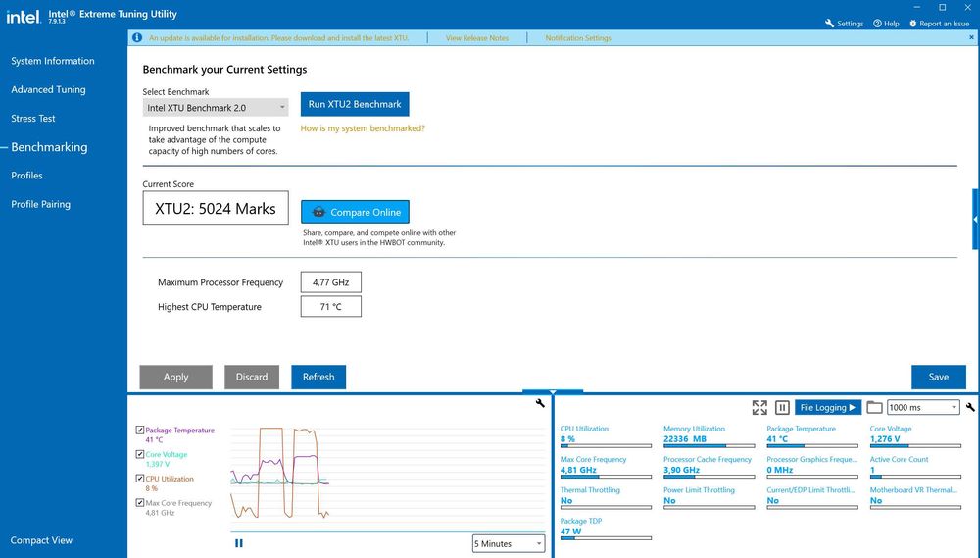Toggle Max Core Frequency graph checkbox
The image size is (980, 558).
pos(140,502)
